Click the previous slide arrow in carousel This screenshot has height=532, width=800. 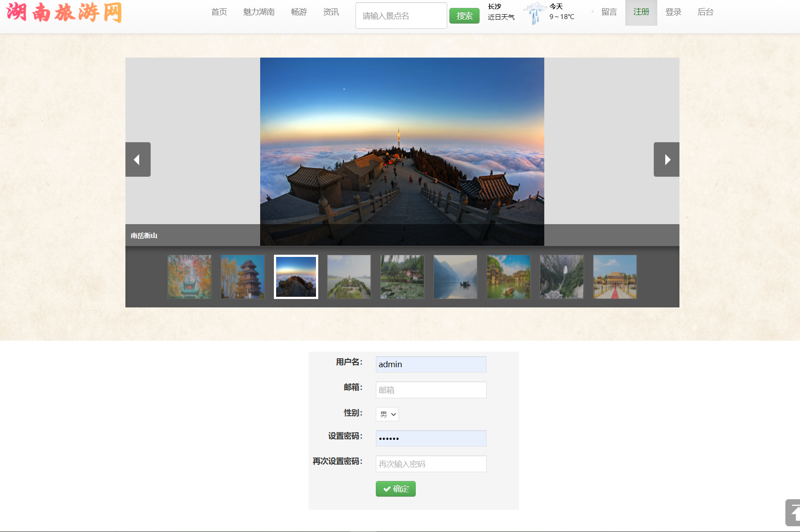coord(138,159)
